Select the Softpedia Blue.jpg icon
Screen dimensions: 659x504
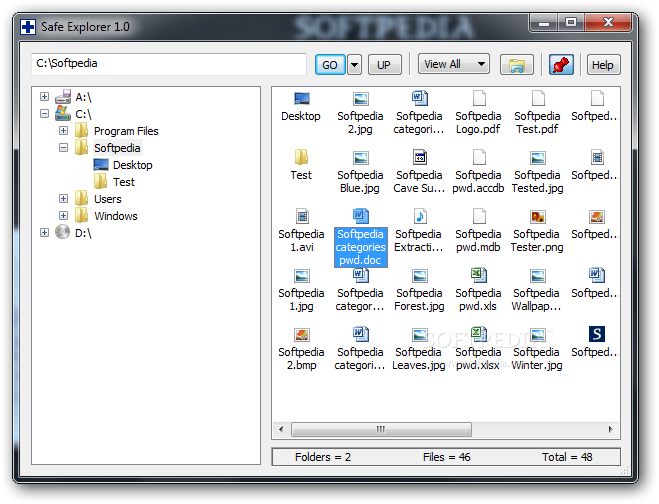tap(361, 158)
